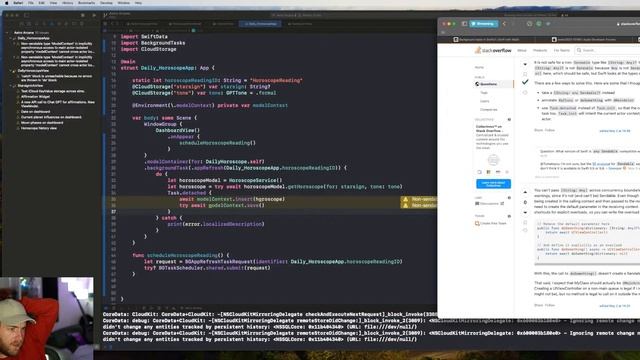Click warning icon on modelContext.save line
This screenshot has height=360, width=640.
click(x=405, y=206)
